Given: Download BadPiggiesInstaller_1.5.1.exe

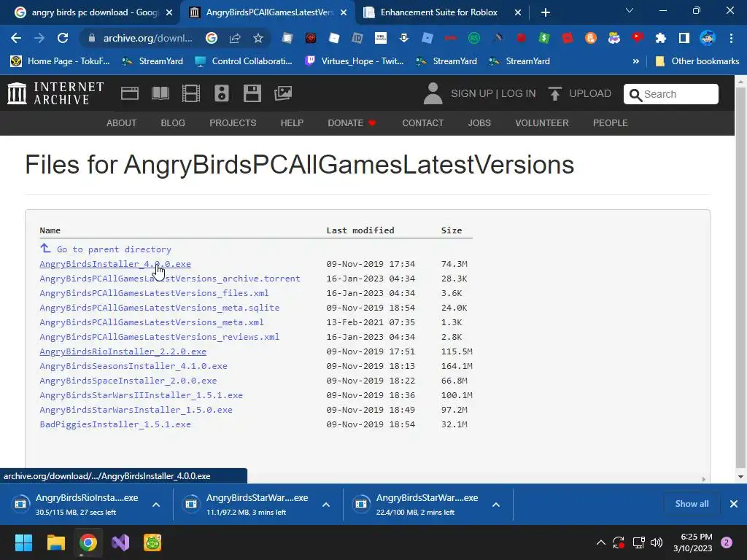Looking at the screenshot, I should tap(115, 424).
